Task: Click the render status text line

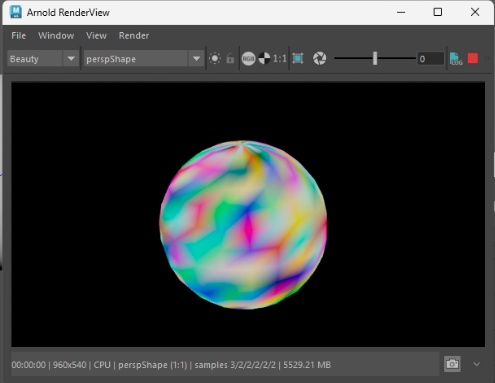Action: pyautogui.click(x=171, y=365)
